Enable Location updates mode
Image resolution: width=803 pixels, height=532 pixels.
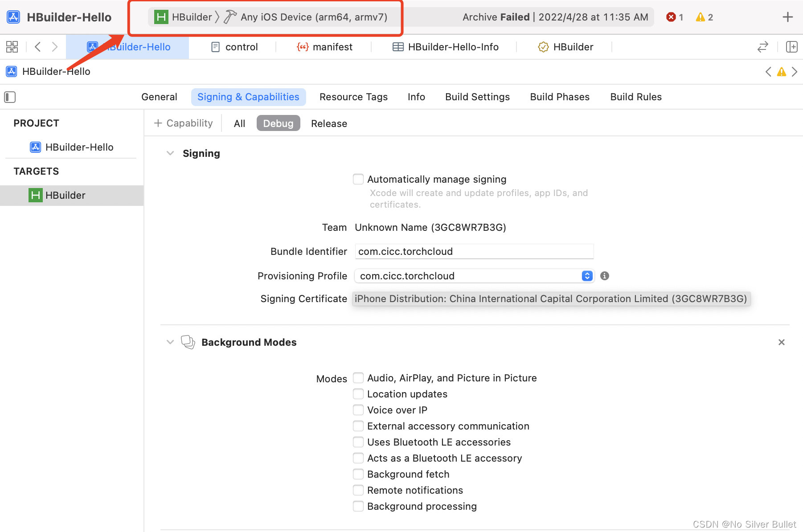pos(358,394)
